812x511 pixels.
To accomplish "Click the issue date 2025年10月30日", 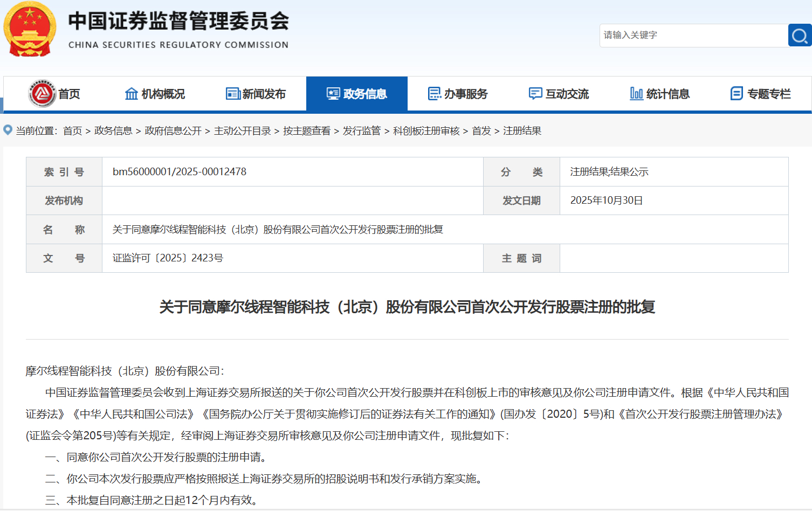I will [x=607, y=201].
